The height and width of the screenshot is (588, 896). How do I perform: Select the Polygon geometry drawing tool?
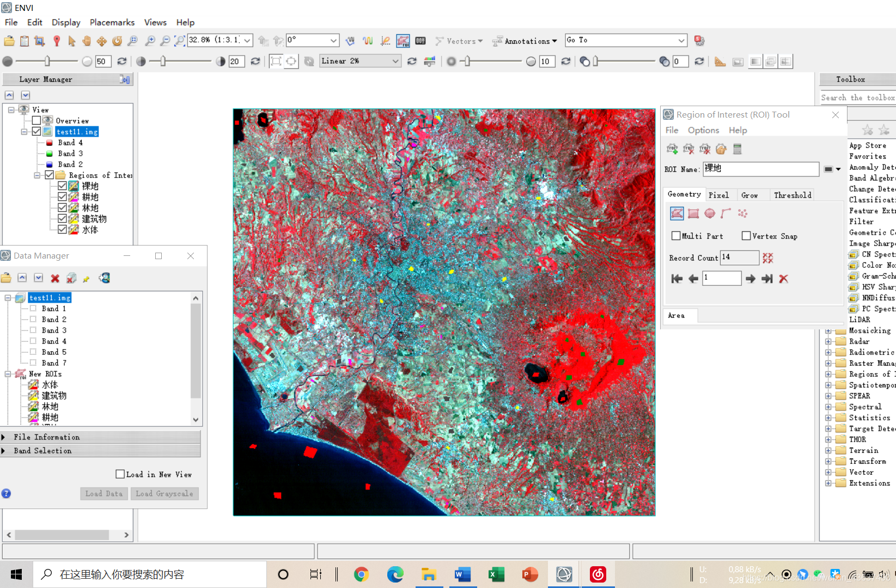(677, 213)
